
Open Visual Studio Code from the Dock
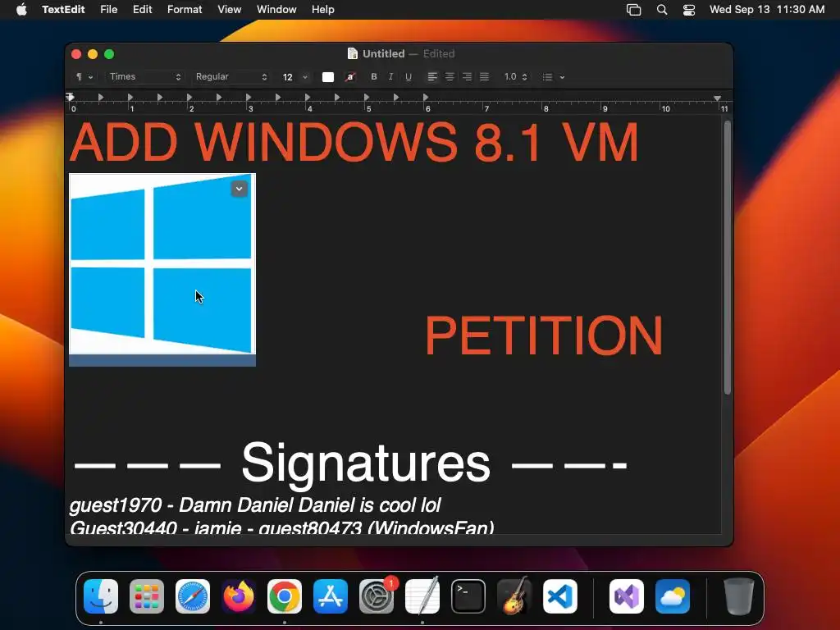[x=559, y=596]
